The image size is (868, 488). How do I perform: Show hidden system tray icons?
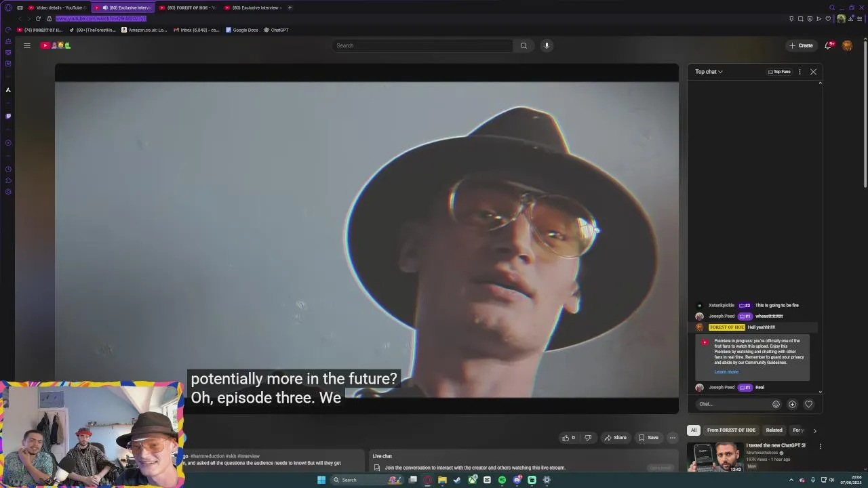pyautogui.click(x=791, y=480)
